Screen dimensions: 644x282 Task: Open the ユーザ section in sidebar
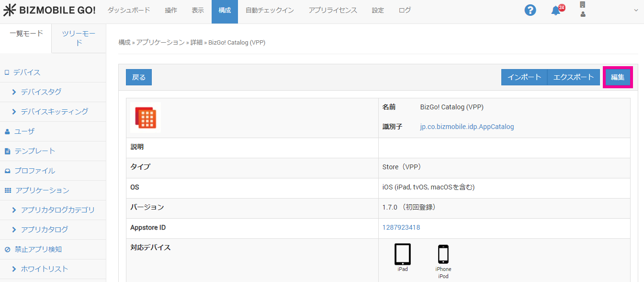(x=24, y=131)
